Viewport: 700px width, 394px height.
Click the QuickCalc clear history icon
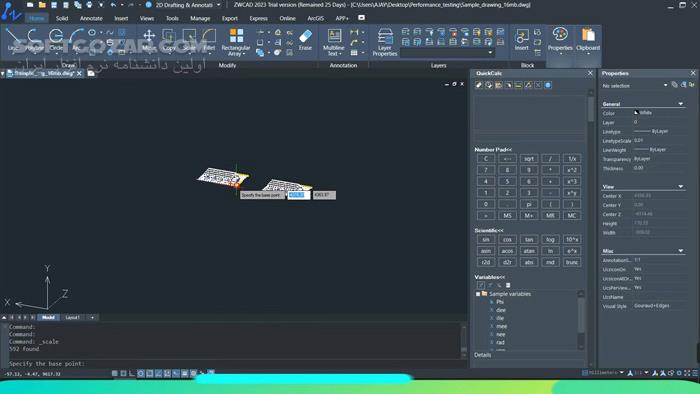coord(488,85)
